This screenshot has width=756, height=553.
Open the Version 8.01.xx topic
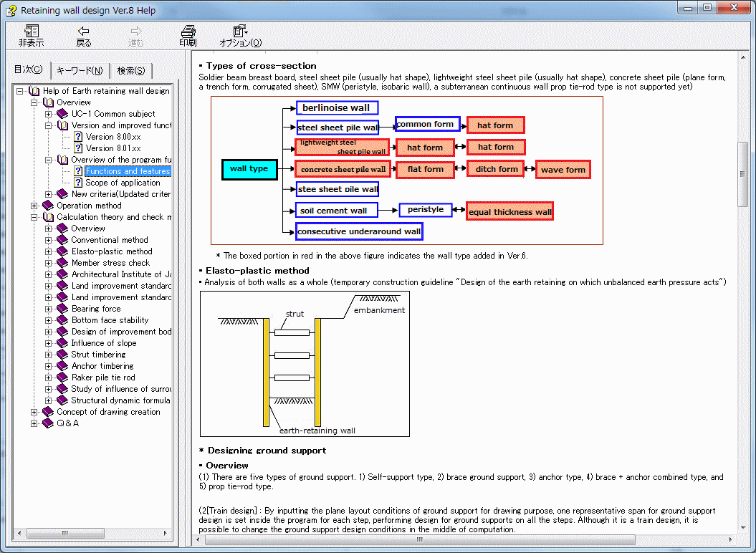tap(113, 148)
